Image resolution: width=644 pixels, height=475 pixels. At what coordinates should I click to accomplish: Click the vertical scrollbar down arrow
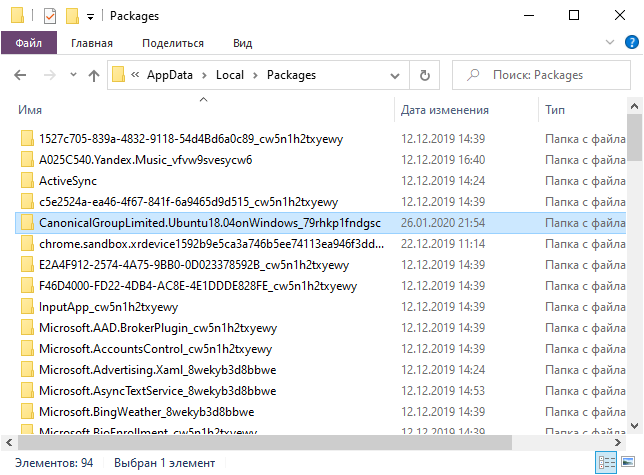pos(634,426)
